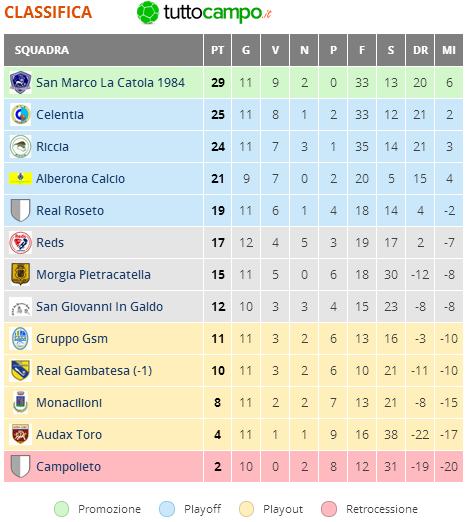
Task: Click the Gruppo Gsm round logo
Action: coord(20,338)
